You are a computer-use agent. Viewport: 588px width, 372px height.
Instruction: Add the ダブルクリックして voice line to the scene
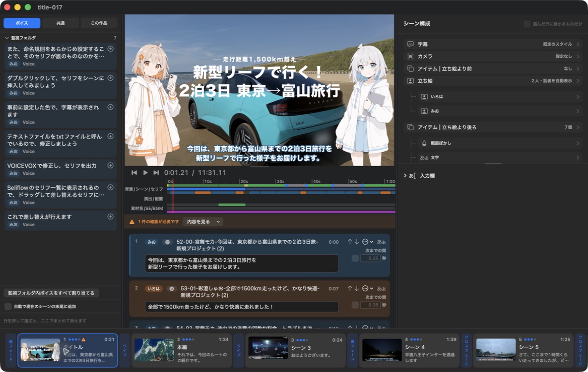click(110, 78)
